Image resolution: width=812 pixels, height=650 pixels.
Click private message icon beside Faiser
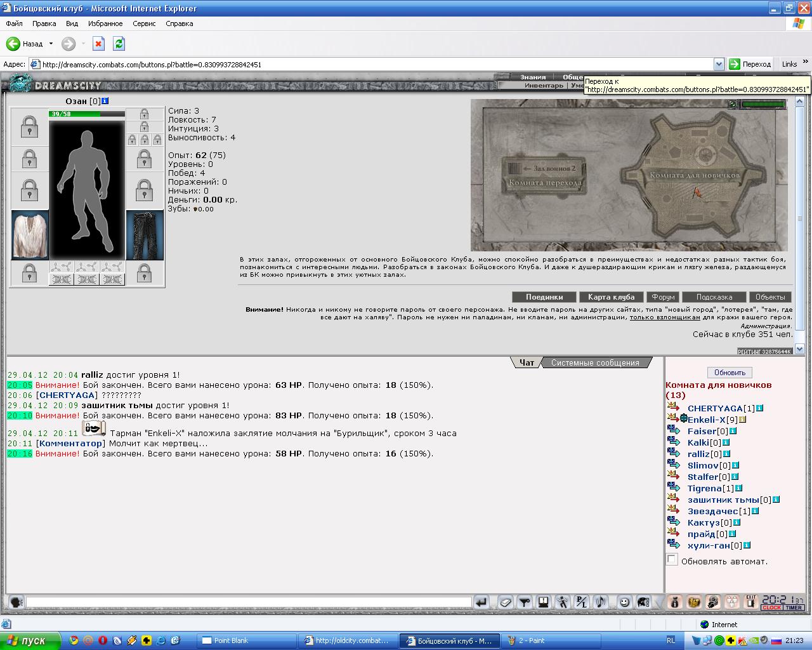(674, 430)
